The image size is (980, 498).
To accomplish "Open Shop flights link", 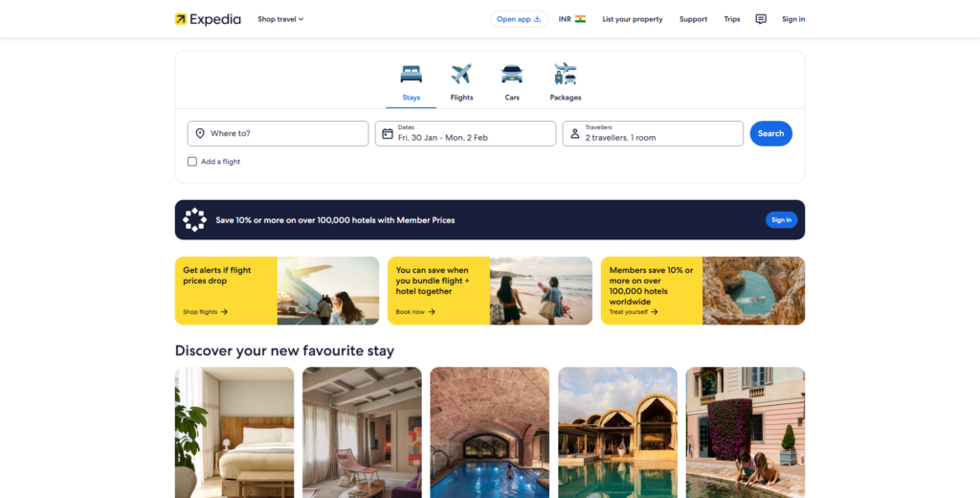I will click(x=205, y=311).
